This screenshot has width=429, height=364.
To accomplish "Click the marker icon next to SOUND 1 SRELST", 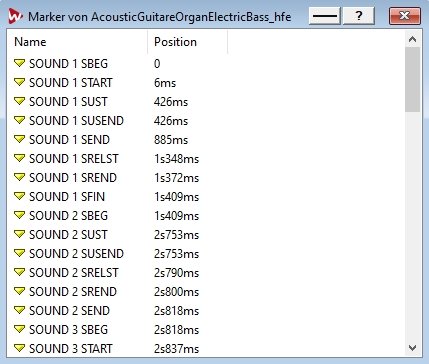I will point(20,158).
